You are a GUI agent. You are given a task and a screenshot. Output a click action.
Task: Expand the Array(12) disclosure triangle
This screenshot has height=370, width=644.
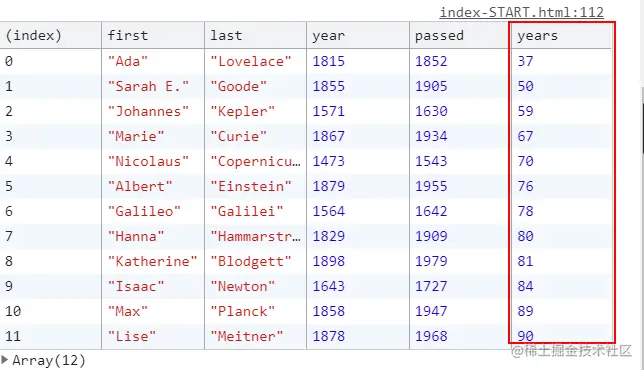[5, 360]
